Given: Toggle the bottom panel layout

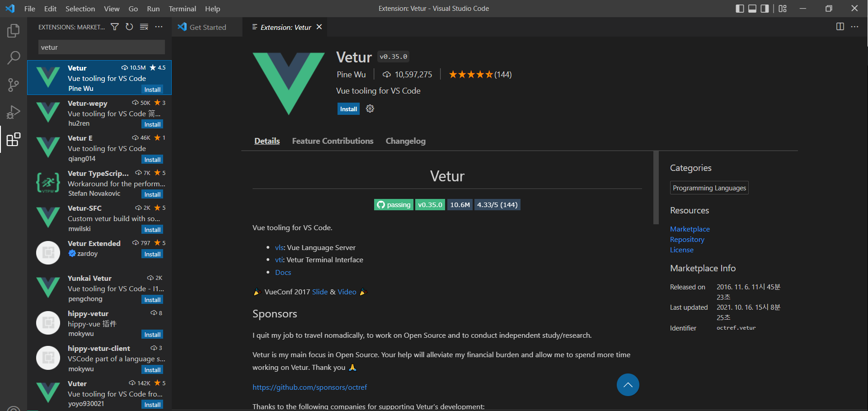Looking at the screenshot, I should (752, 9).
